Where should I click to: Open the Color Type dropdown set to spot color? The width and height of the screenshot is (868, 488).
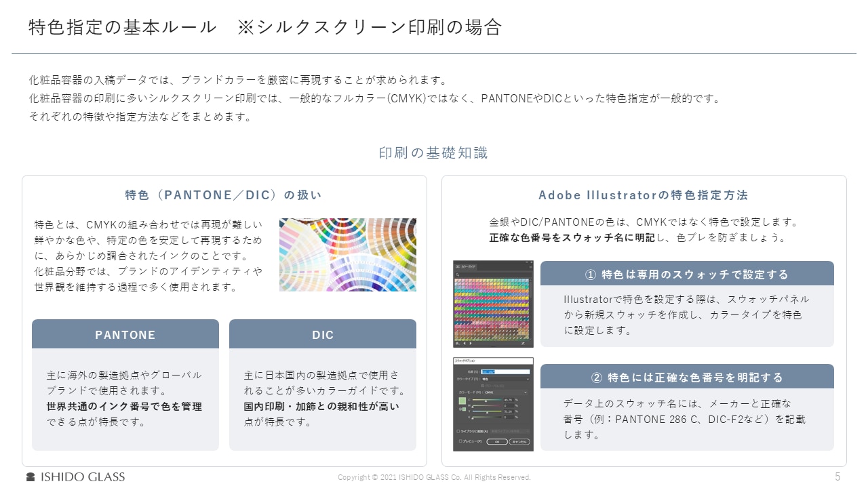pyautogui.click(x=505, y=379)
